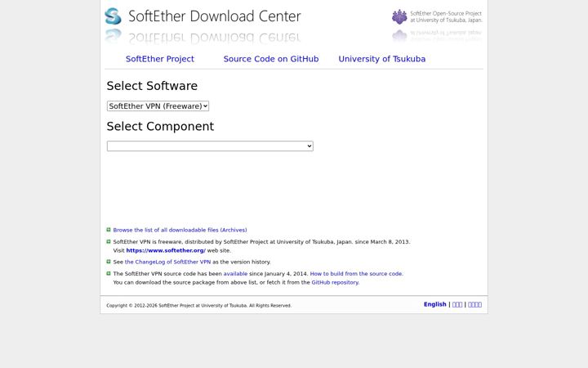Click the green bullet beside ChangeLog line
Screen dimensions: 588x368
tap(109, 262)
